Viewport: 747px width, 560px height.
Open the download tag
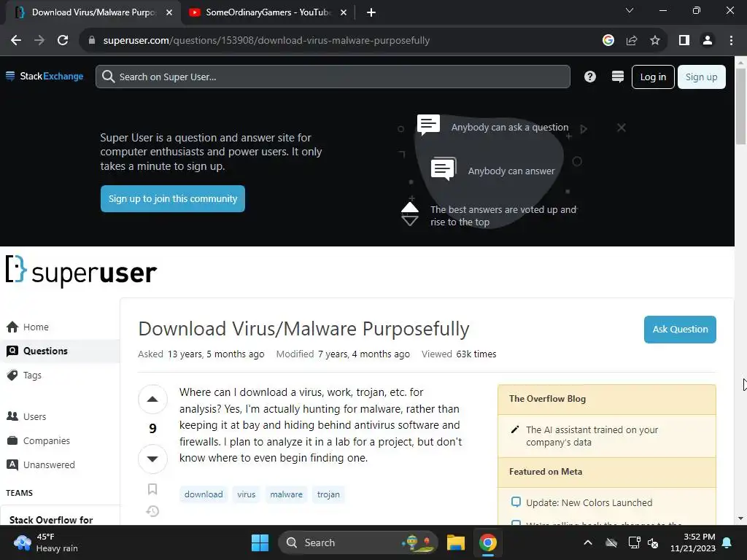(x=204, y=494)
